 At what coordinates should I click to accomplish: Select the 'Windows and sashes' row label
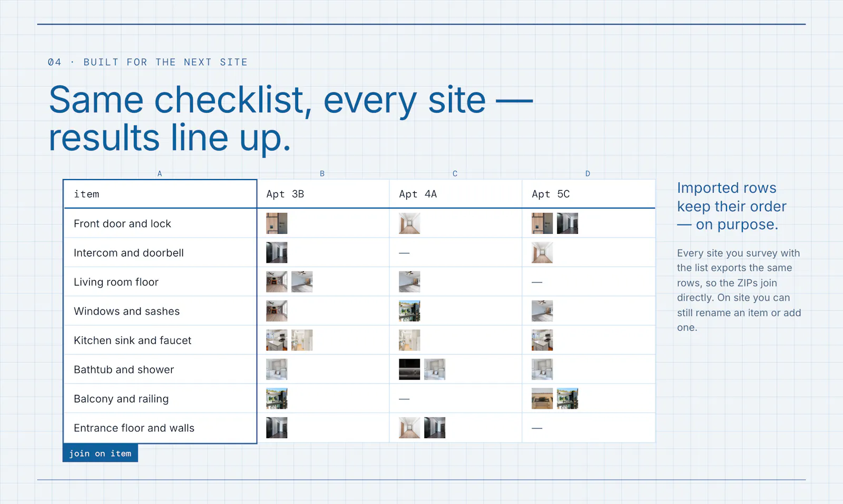point(126,311)
